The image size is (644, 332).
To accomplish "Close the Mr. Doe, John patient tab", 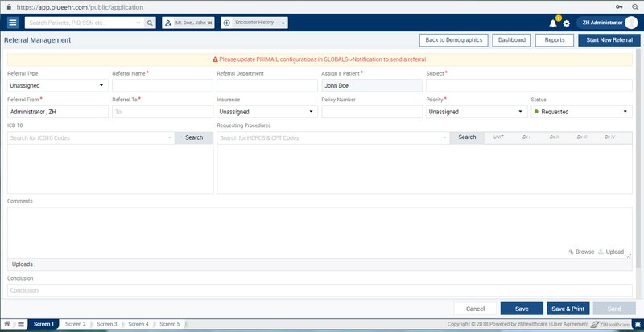I will [x=210, y=23].
